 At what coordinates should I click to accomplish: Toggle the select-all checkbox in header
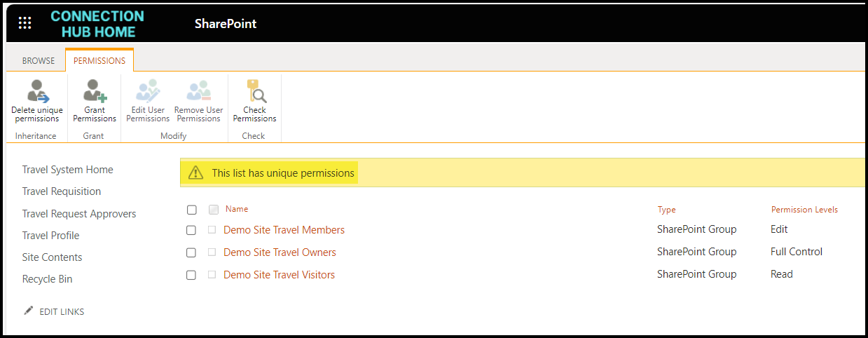(x=192, y=210)
